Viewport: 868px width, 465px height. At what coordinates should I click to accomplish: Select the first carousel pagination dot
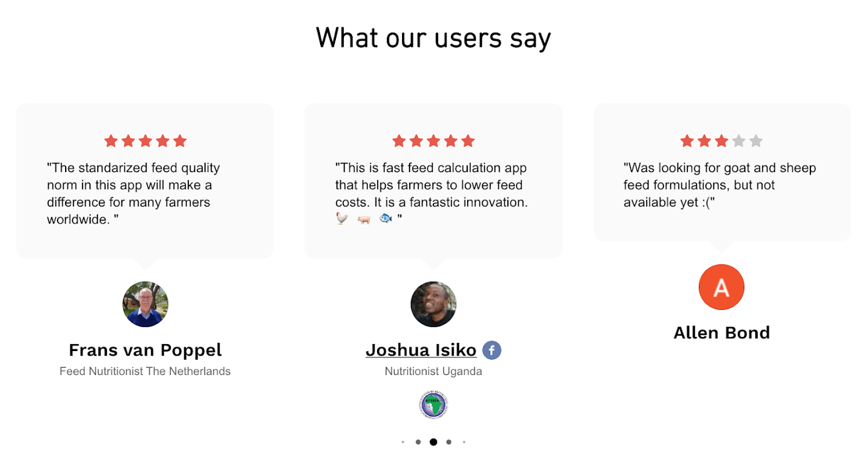pos(403,442)
